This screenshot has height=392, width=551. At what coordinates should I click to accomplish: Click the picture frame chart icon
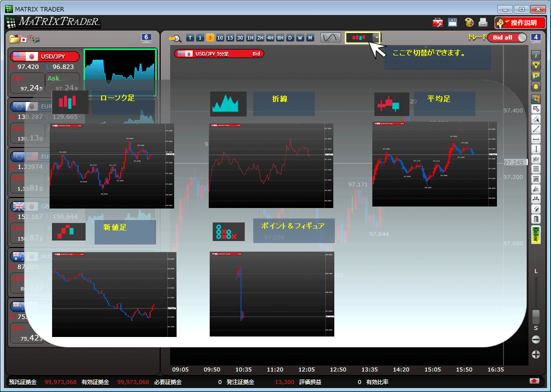tap(536, 76)
